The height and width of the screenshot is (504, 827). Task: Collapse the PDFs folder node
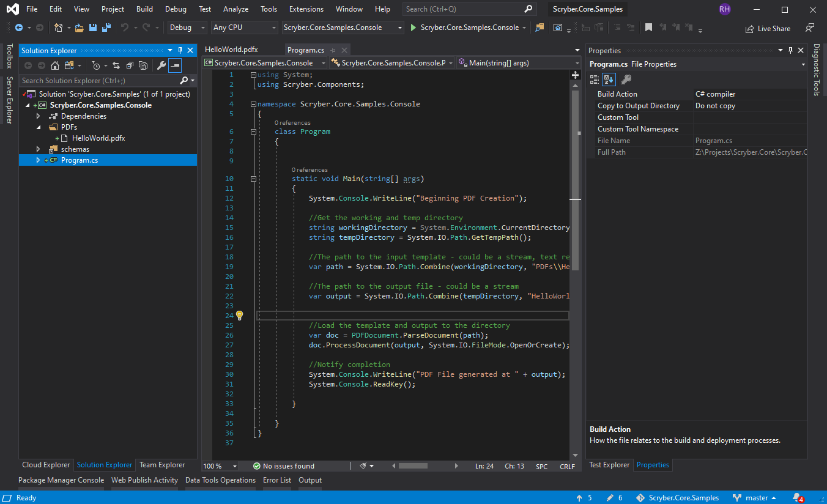click(x=38, y=127)
